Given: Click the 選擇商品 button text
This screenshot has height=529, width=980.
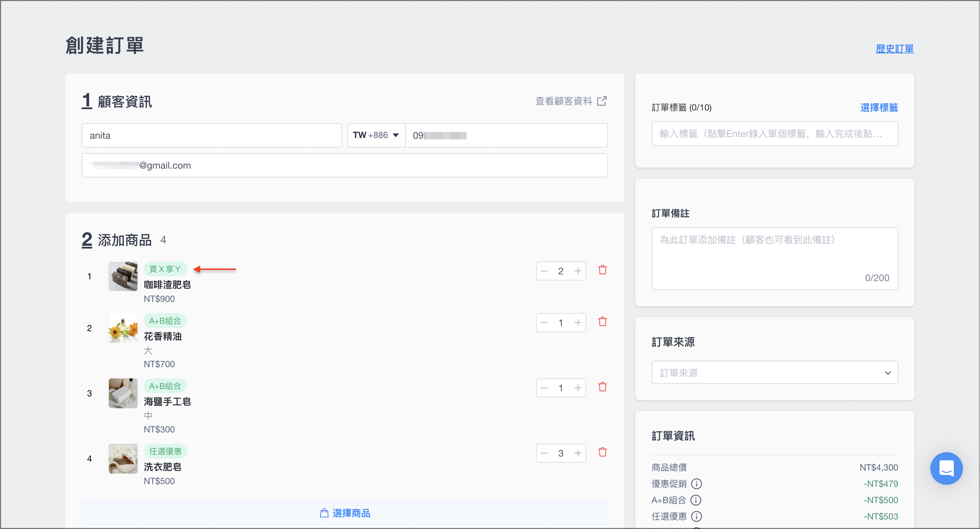Looking at the screenshot, I should click(x=351, y=513).
